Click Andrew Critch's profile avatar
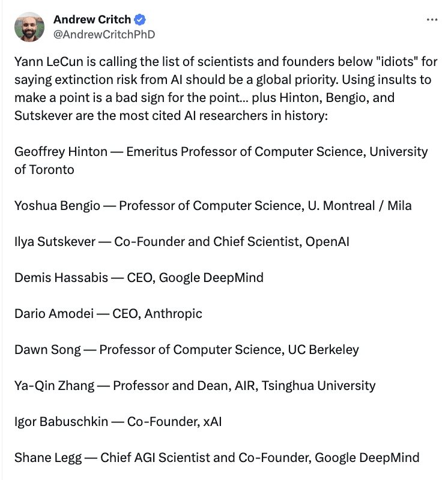This screenshot has width=448, height=480. pos(29,27)
